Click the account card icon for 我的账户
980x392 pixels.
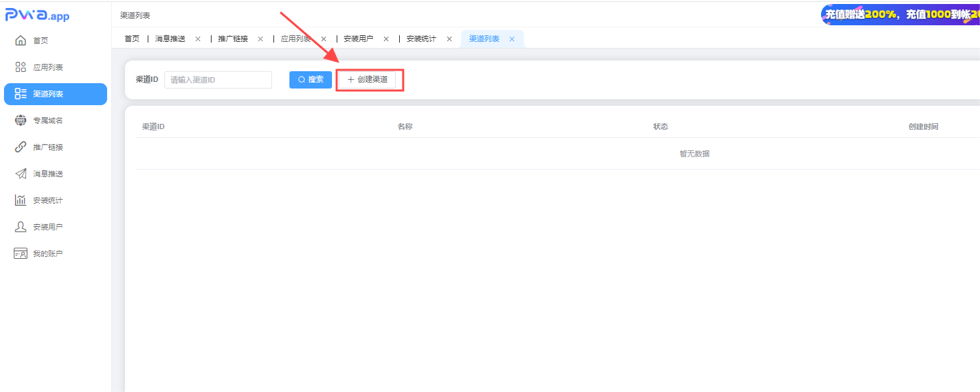click(21, 254)
